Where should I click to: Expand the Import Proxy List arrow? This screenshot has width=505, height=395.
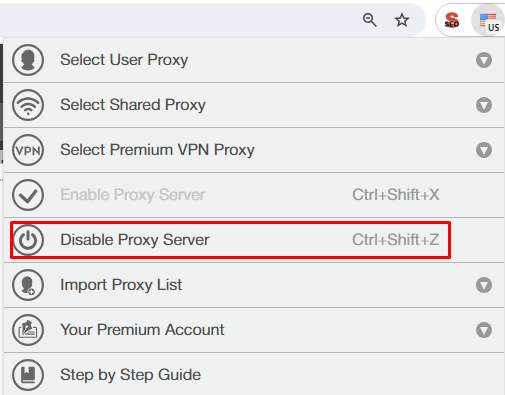coord(484,285)
